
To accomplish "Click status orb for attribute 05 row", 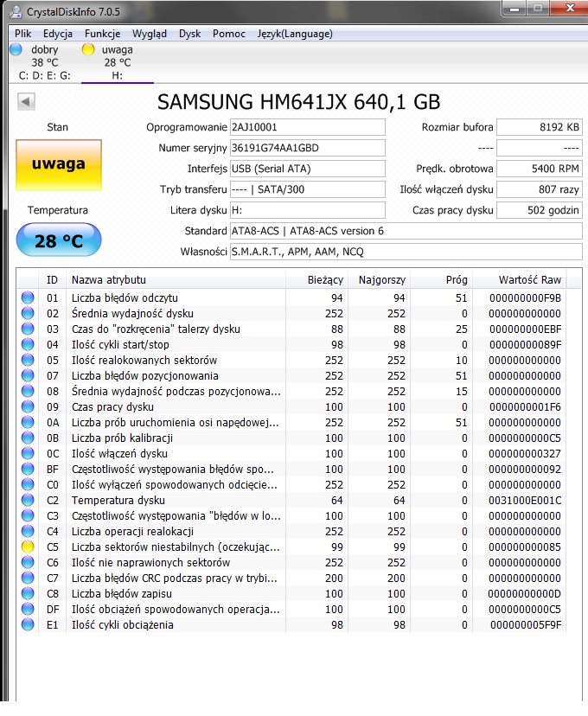I will click(28, 360).
